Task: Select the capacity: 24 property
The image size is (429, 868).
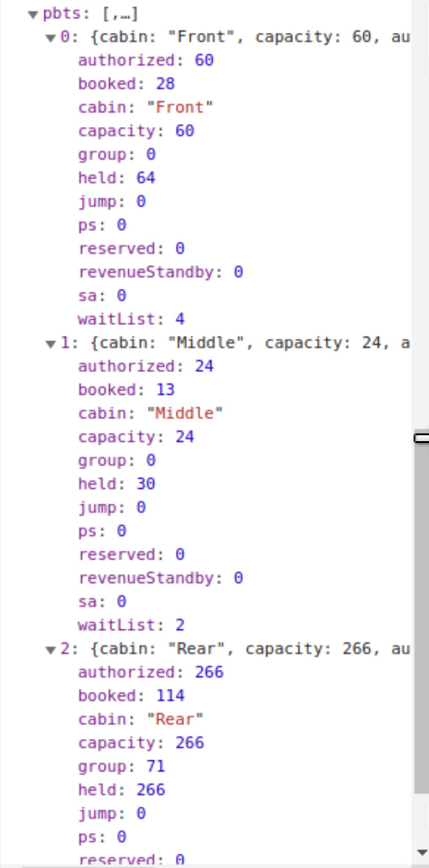Action: tap(136, 437)
